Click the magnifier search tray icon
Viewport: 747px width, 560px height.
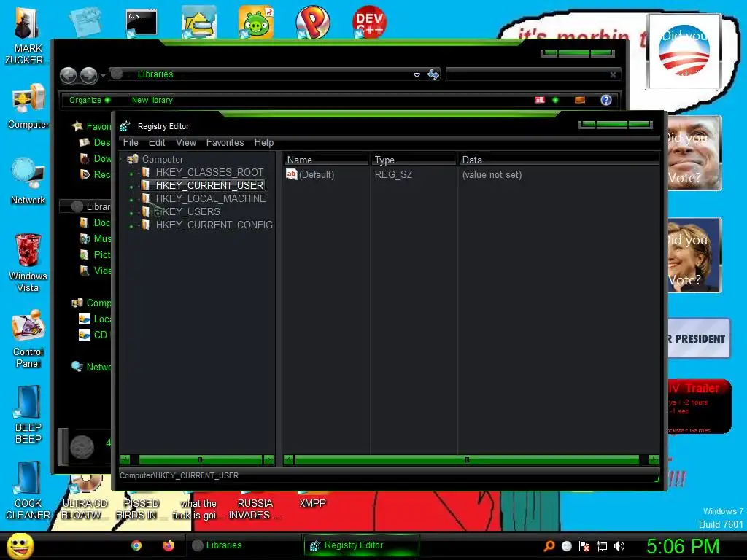pyautogui.click(x=549, y=546)
